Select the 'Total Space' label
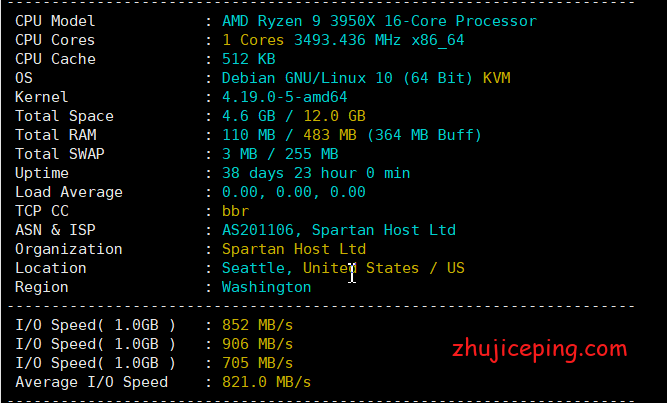The height and width of the screenshot is (403, 667). (x=64, y=116)
